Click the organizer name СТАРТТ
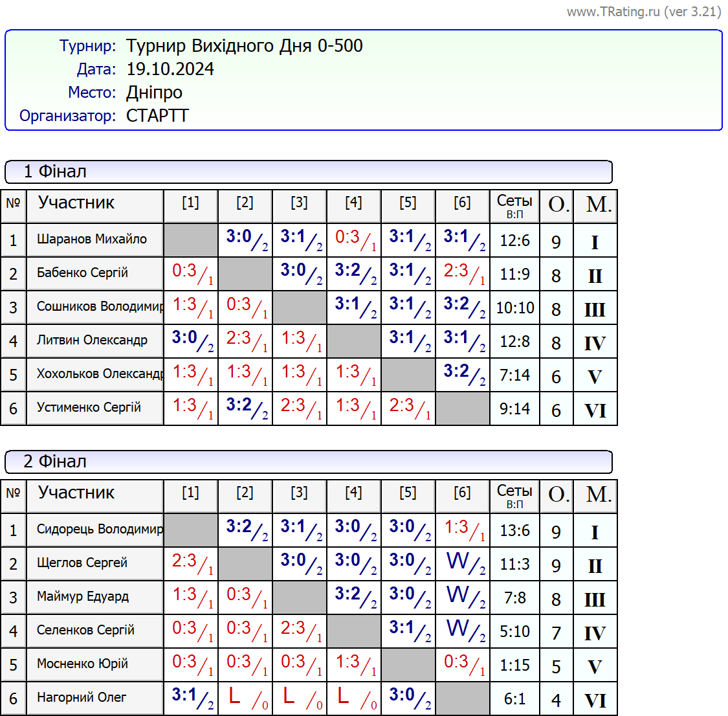The image size is (728, 716). tap(157, 116)
